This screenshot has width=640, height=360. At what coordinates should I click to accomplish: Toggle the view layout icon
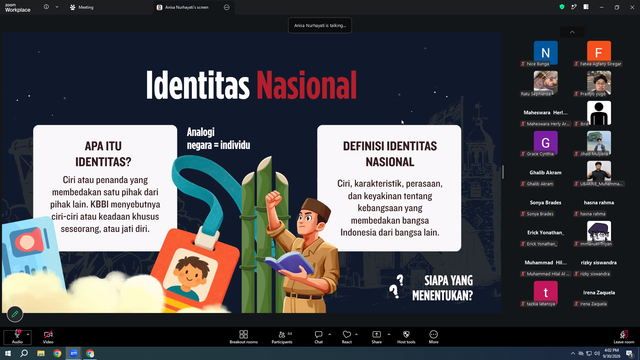[x=586, y=7]
